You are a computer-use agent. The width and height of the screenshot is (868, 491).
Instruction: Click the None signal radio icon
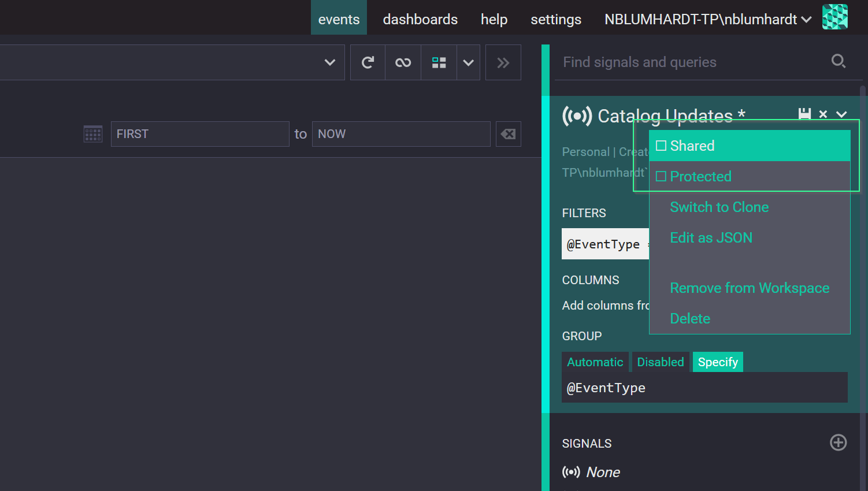click(571, 472)
